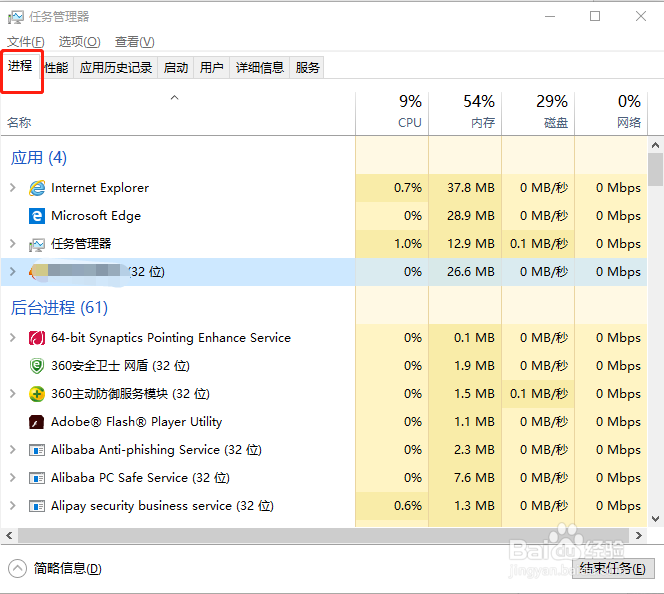Click the vertical scrollbar up arrow
Screen dimensions: 664x594
(656, 145)
